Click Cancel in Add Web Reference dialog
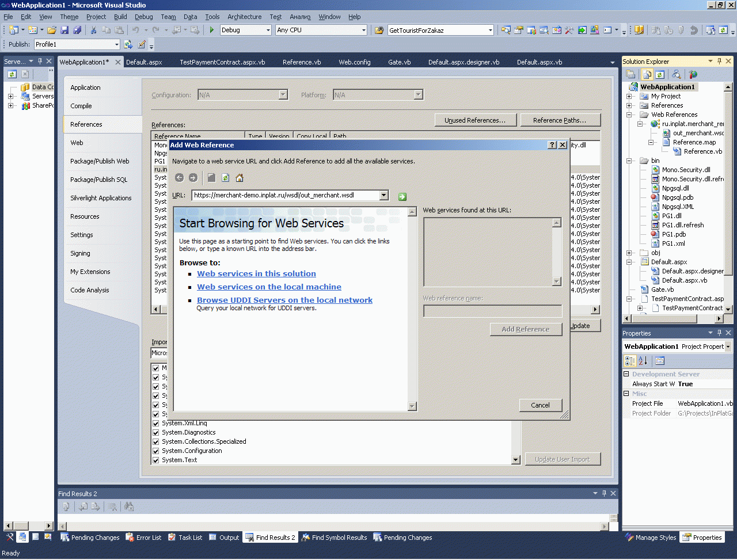The image size is (737, 560). [x=540, y=405]
